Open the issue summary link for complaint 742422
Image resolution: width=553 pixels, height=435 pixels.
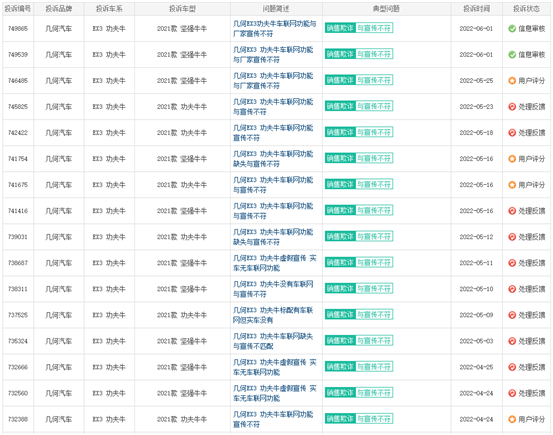(273, 133)
